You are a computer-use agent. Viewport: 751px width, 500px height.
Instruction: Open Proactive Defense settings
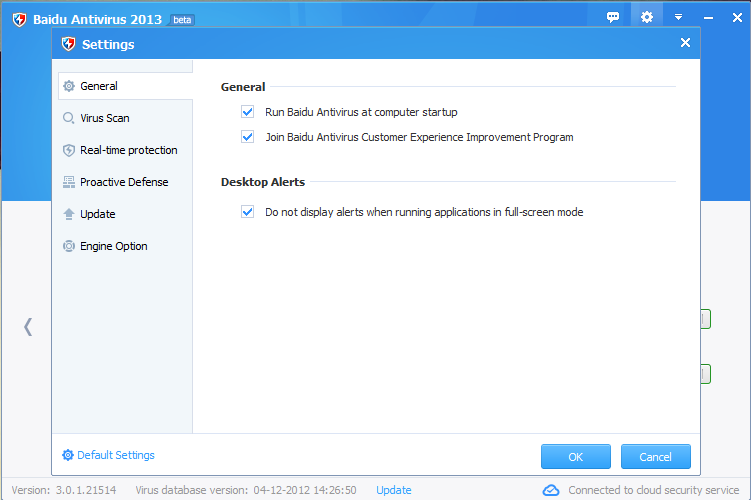point(125,182)
